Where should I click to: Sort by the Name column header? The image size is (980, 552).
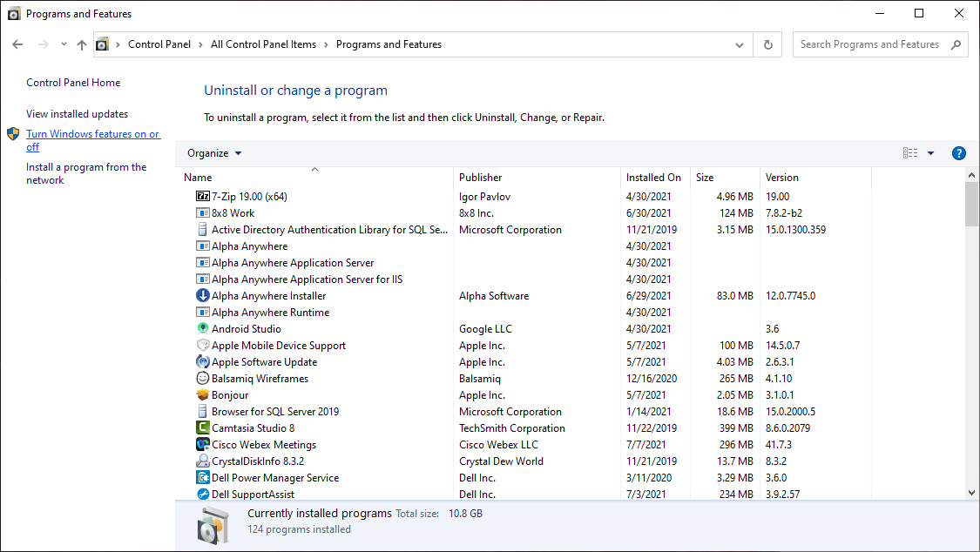click(314, 178)
